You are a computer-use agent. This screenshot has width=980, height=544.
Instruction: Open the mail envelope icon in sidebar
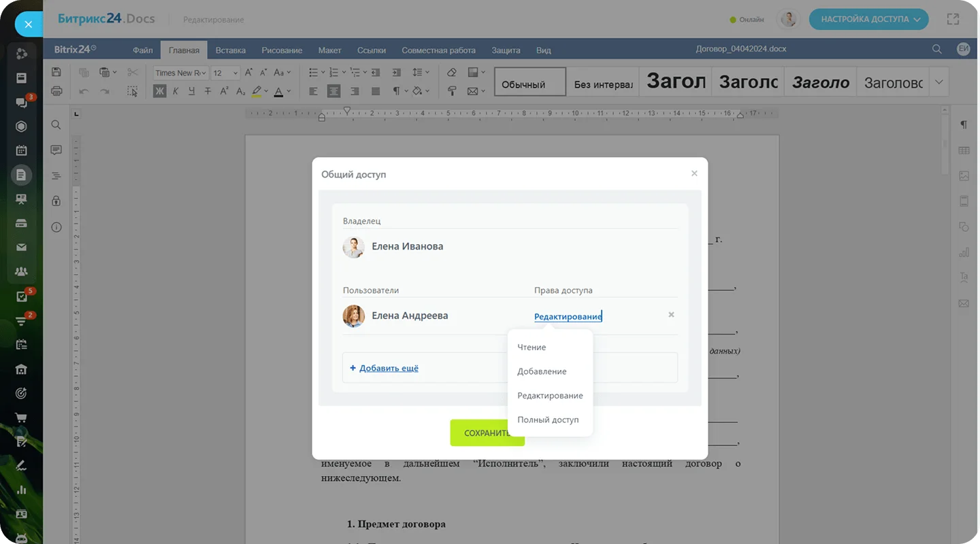(21, 248)
